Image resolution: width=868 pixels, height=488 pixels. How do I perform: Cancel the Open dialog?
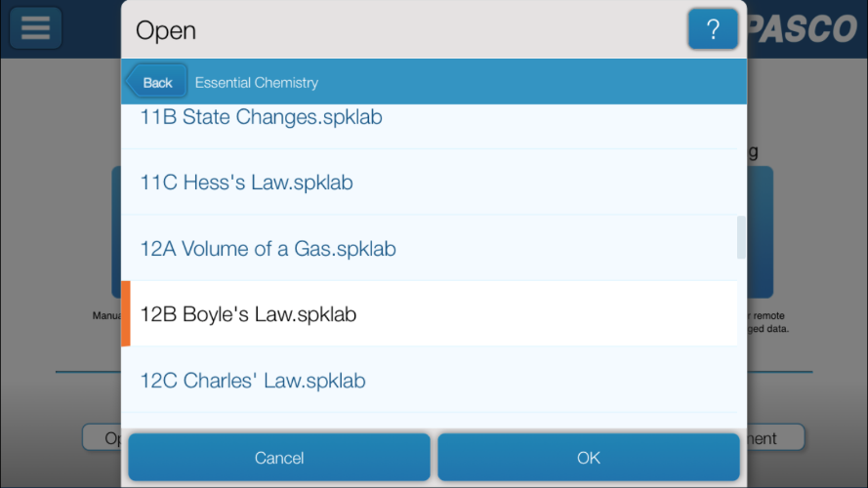(279, 458)
